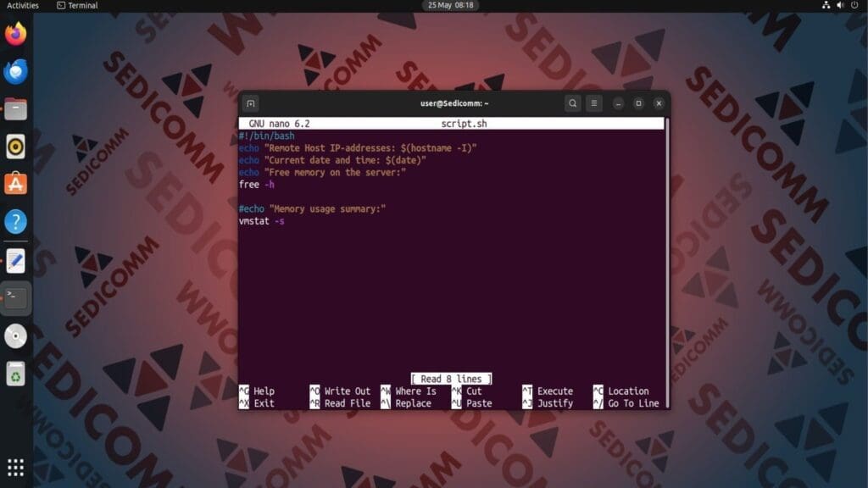The width and height of the screenshot is (868, 488).
Task: Open Thunderbird mail from the dock
Action: tap(15, 72)
